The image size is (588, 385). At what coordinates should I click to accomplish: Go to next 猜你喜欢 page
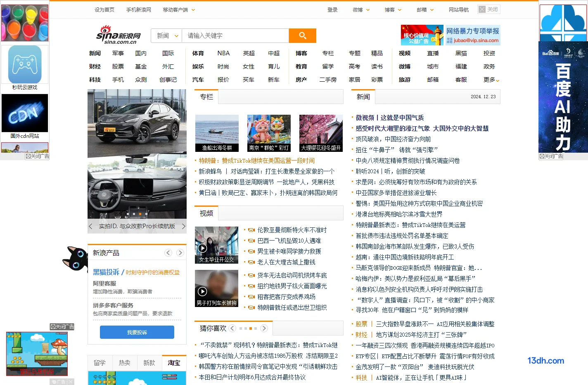point(264,328)
